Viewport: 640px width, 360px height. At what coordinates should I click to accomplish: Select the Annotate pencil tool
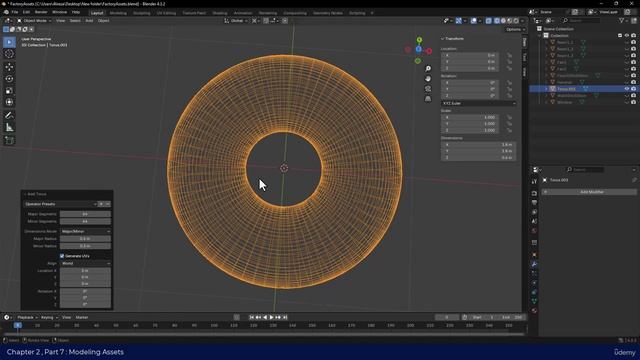click(x=9, y=116)
